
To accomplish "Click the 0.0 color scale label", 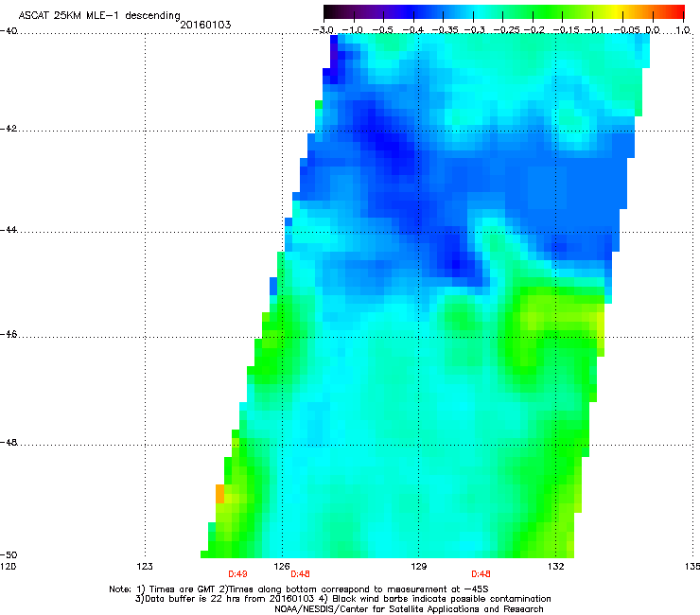I will point(653,30).
